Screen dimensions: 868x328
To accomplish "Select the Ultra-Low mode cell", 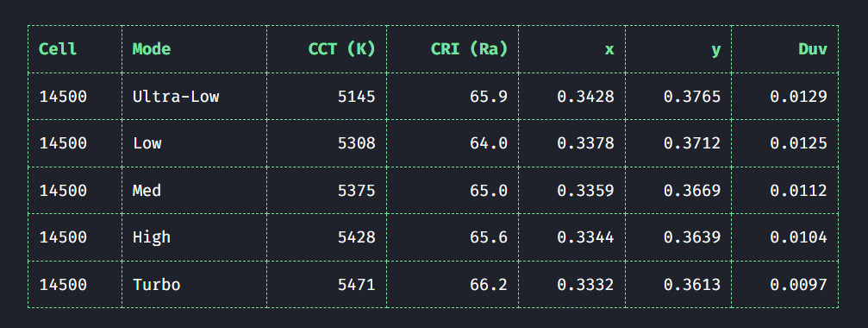I will [x=176, y=97].
